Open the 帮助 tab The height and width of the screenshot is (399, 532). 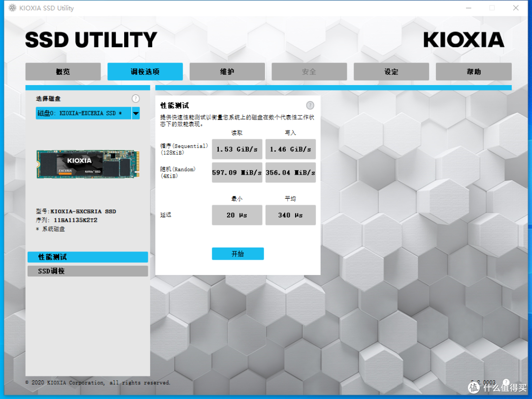pos(473,72)
